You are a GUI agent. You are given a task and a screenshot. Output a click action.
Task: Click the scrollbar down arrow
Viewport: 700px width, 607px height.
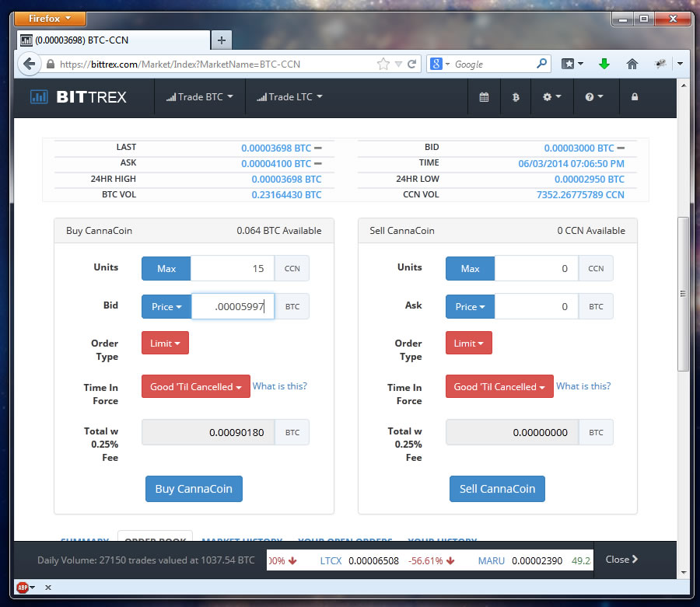point(683,573)
